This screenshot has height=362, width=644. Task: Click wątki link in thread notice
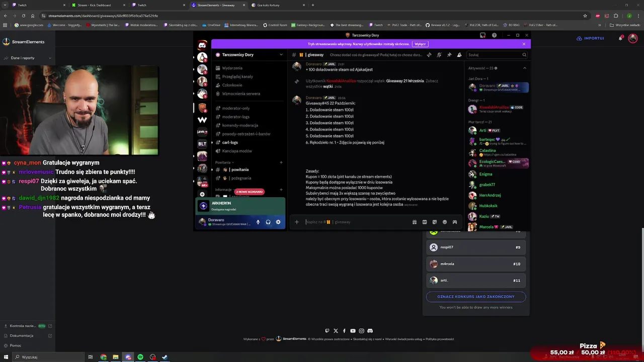(x=328, y=86)
